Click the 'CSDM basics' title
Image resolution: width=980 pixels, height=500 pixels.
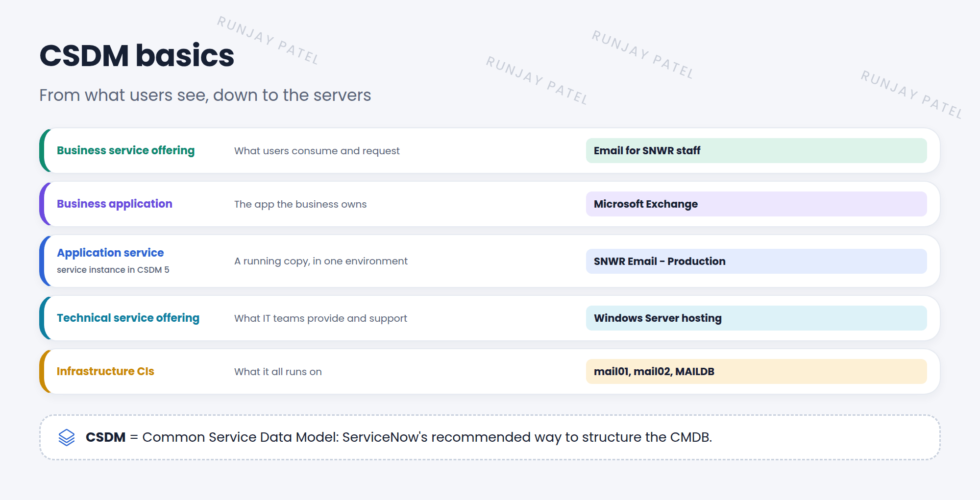[x=137, y=55]
